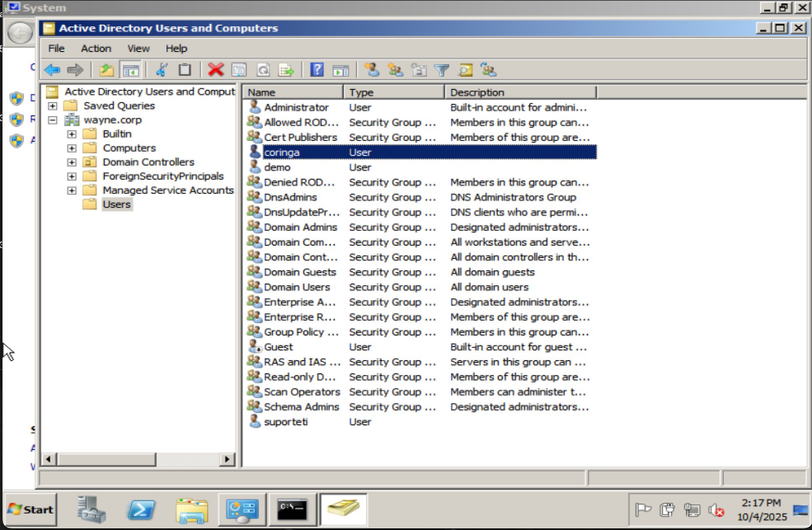
Task: Switch to the Command Prompt taskbar window
Action: tap(292, 510)
